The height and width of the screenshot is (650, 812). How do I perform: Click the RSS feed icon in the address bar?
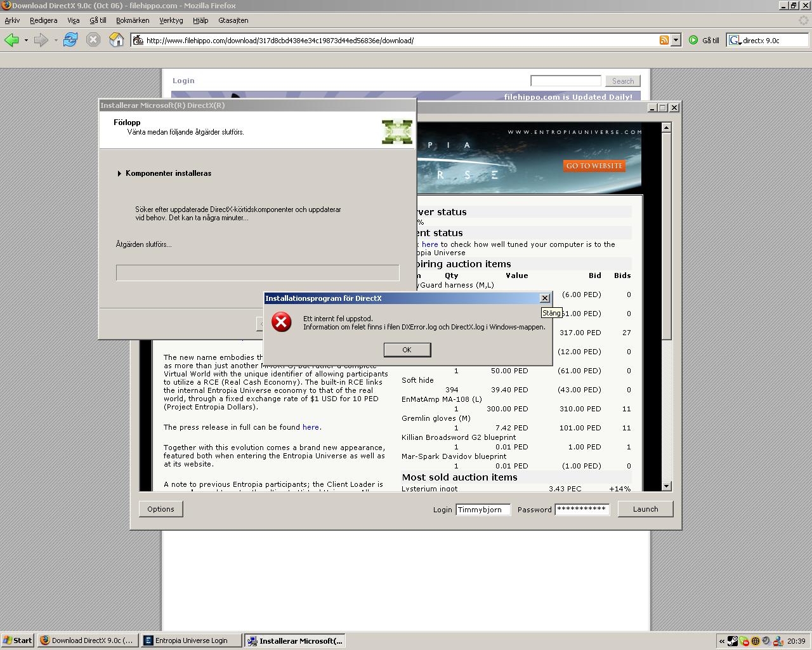click(x=664, y=40)
